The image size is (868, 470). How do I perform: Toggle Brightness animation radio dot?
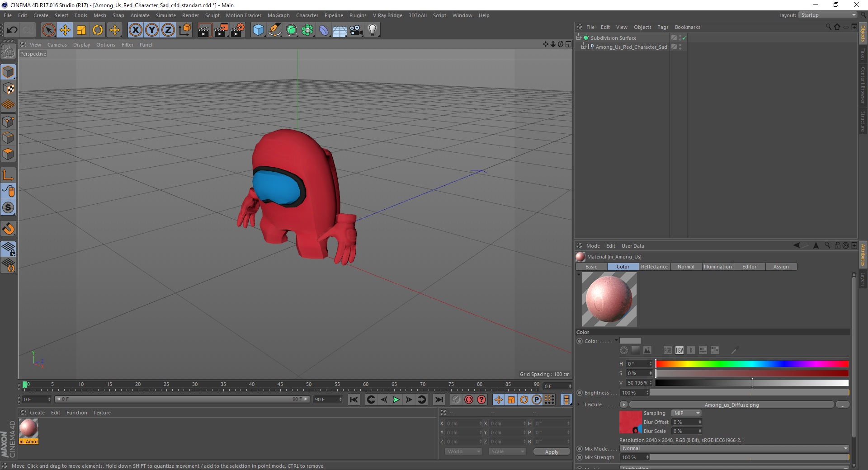(x=580, y=393)
